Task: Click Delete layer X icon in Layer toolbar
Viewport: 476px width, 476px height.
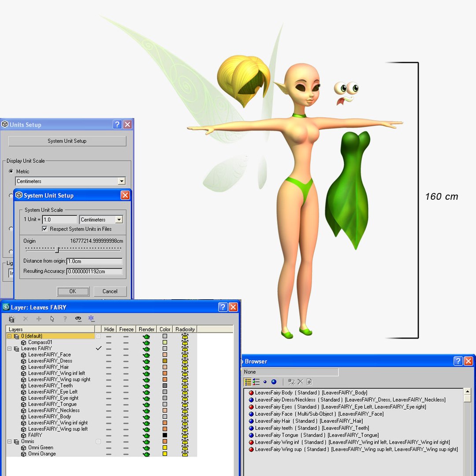Action: tap(26, 319)
